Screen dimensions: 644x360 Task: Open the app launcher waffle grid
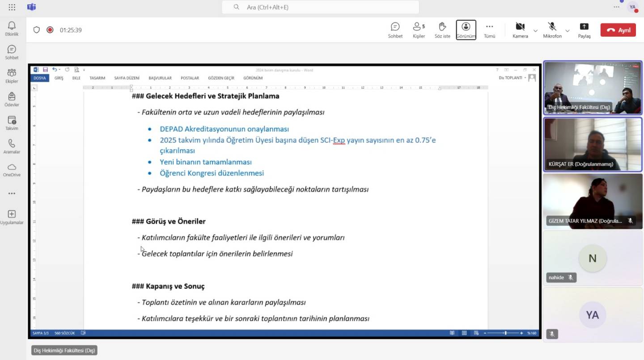click(12, 7)
